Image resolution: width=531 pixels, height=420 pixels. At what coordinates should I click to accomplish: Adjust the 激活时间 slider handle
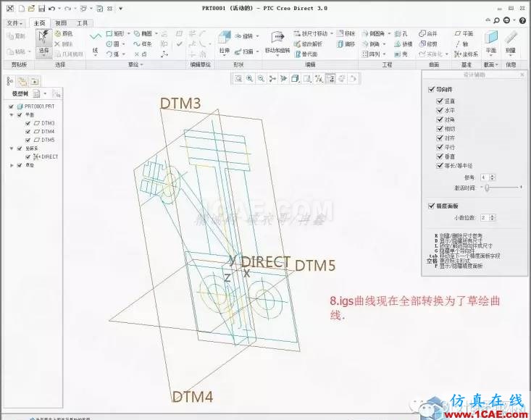487,188
